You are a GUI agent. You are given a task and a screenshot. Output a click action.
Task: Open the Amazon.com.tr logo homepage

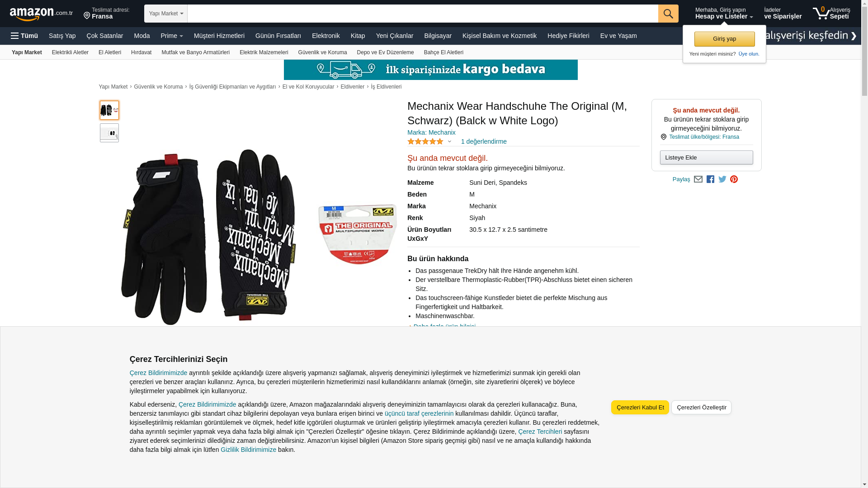click(41, 14)
